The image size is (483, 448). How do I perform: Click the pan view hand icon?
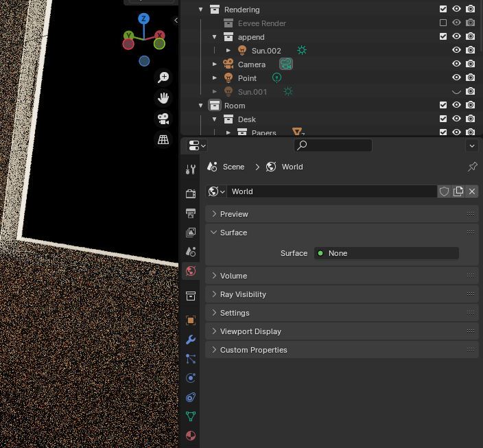pos(163,98)
